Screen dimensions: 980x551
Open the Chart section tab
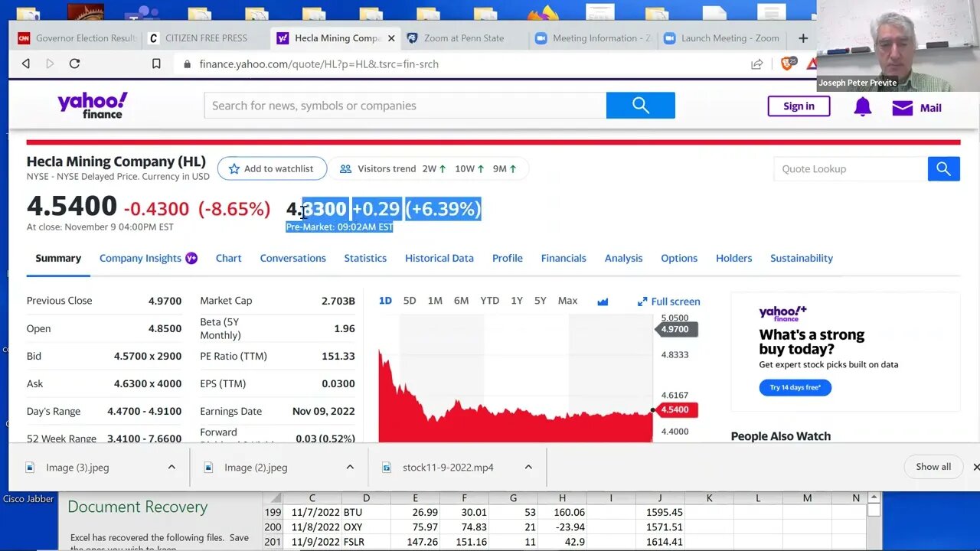228,259
